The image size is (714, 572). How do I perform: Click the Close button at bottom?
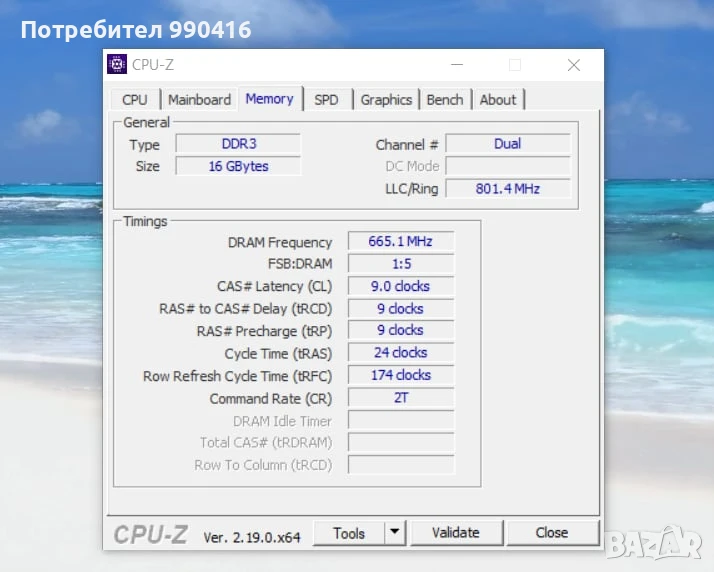pyautogui.click(x=552, y=533)
